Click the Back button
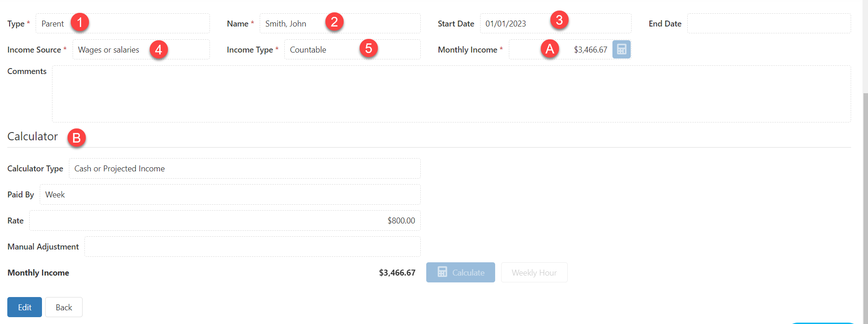 click(x=64, y=307)
